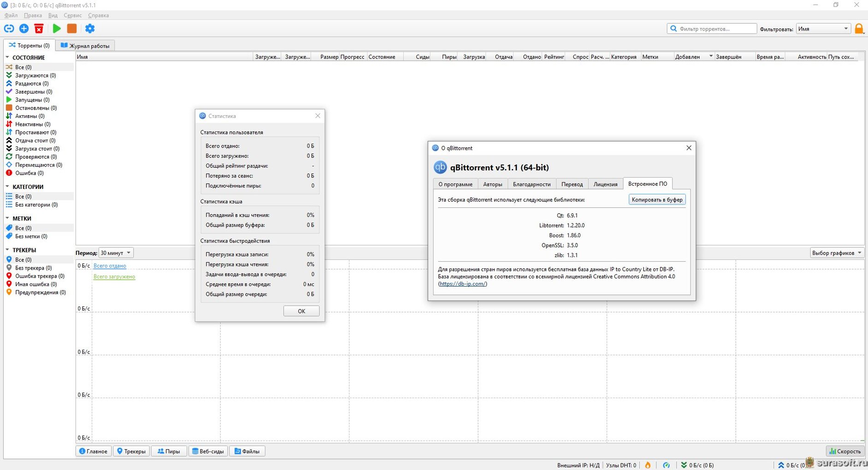Select the Проверяются (0) state filter
This screenshot has width=868, height=470.
pos(36,157)
